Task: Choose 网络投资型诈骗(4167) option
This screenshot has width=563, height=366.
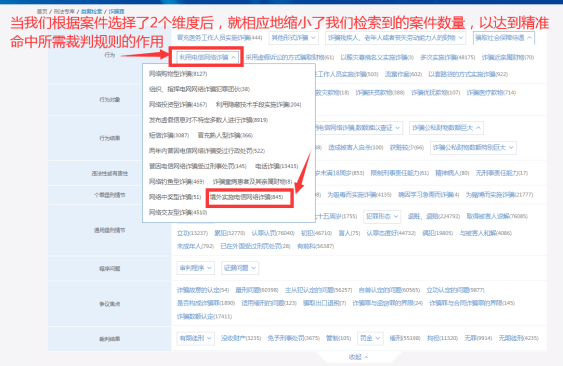Action: (178, 105)
